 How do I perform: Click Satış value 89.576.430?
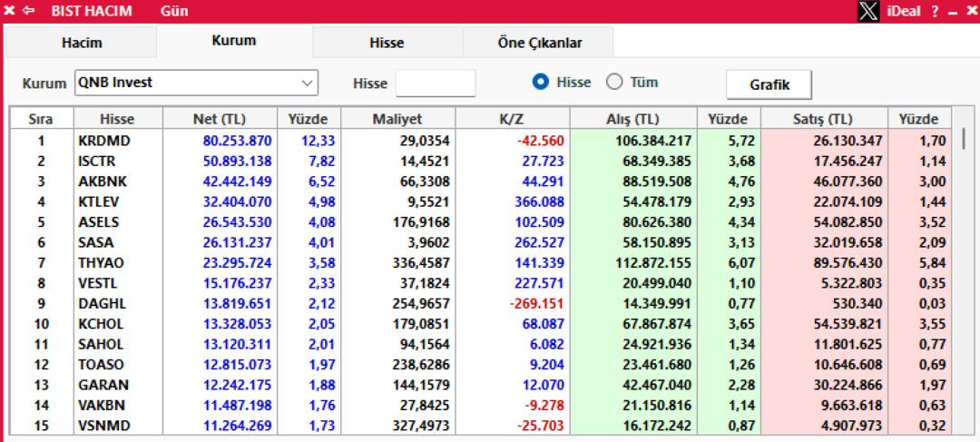tap(848, 263)
